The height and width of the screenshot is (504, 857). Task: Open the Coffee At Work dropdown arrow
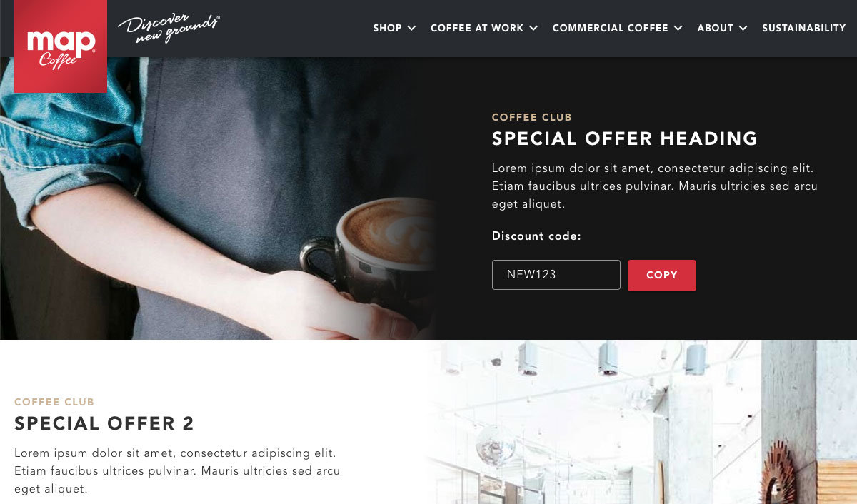click(x=533, y=29)
